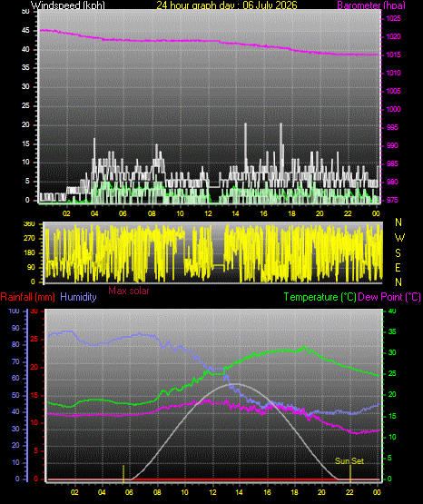This screenshot has height=504, width=423.
Task: Click the red rainfall baseline in the bottom chart
Action: coord(213,479)
